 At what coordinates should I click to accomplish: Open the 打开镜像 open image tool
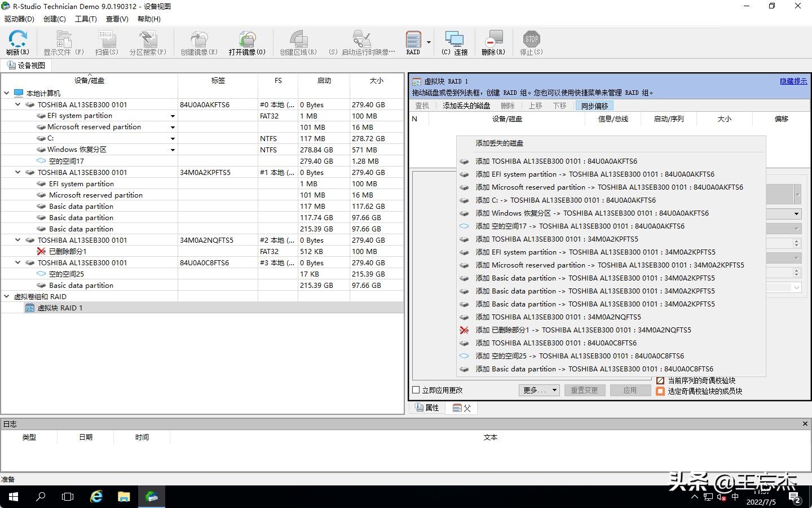[x=247, y=42]
